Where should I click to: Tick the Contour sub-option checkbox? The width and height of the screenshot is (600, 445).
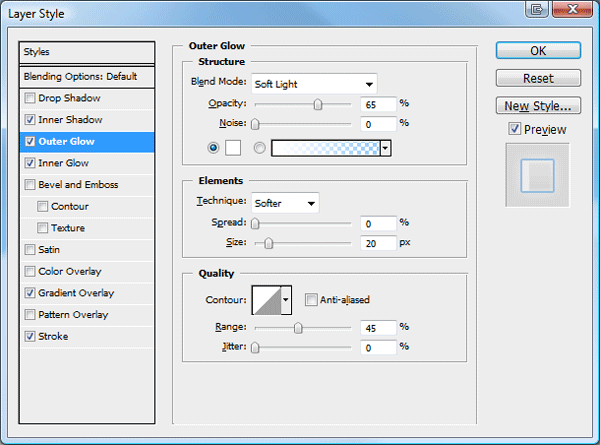click(x=42, y=207)
